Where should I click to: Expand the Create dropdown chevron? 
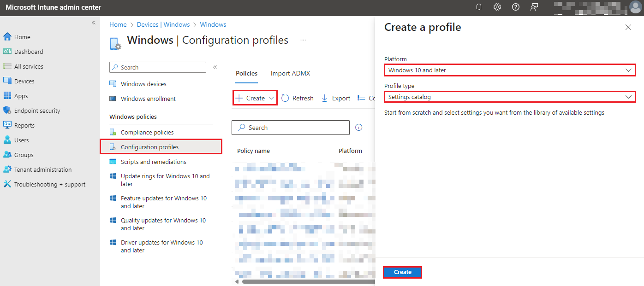[x=271, y=98]
